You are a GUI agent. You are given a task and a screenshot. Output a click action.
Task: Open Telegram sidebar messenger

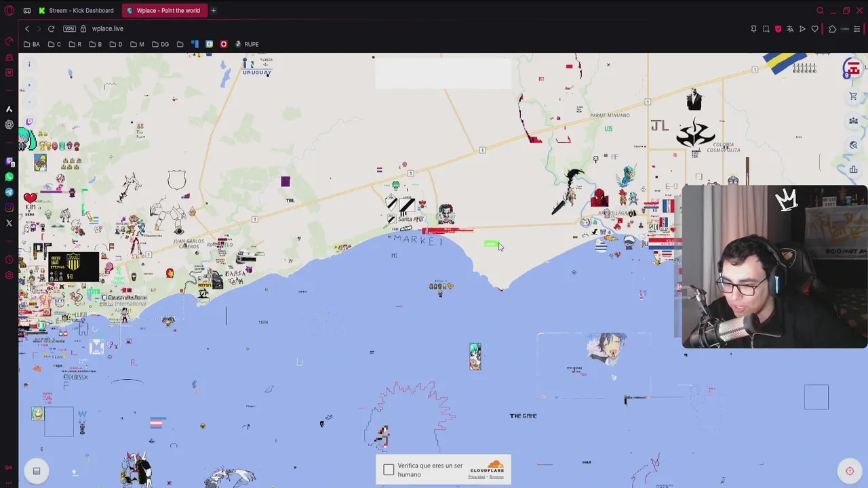click(9, 192)
